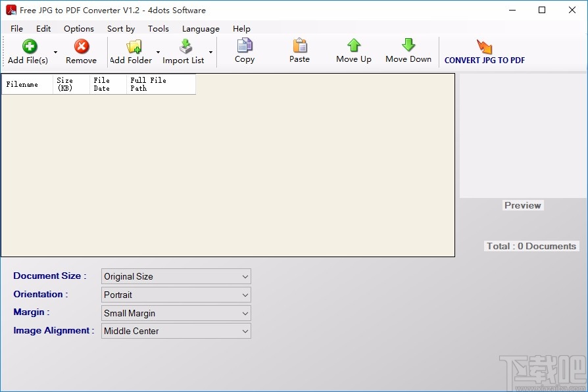Expand the Document Size combo box
Image resolution: width=588 pixels, height=392 pixels.
(x=245, y=276)
